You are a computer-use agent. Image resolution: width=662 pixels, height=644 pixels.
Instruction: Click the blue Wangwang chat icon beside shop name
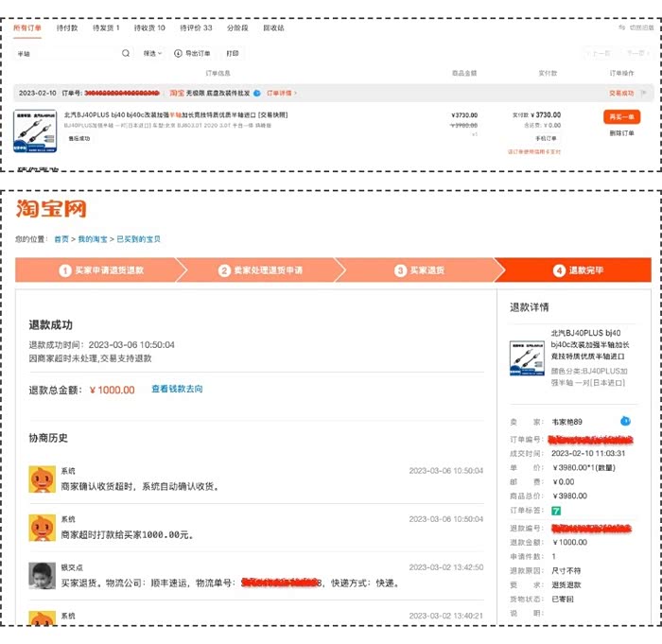(256, 93)
